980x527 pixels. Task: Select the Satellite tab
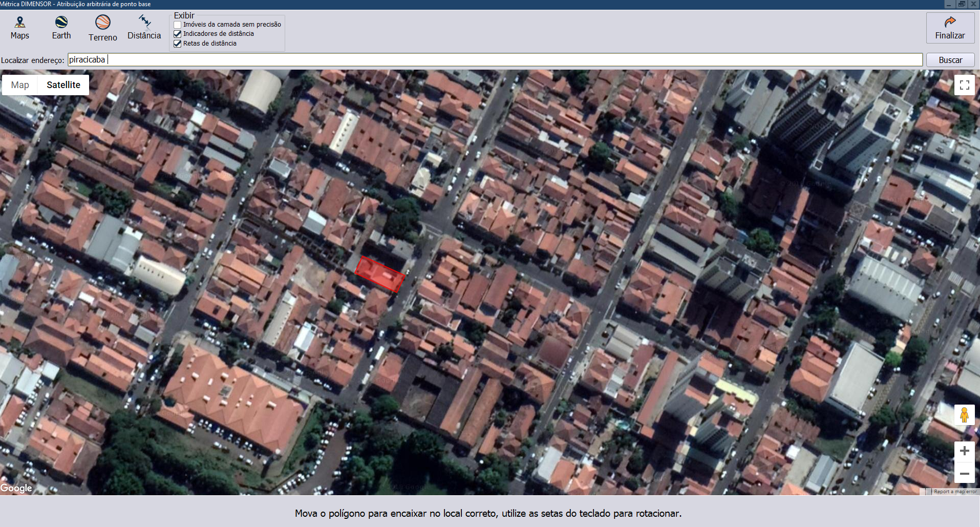(63, 85)
